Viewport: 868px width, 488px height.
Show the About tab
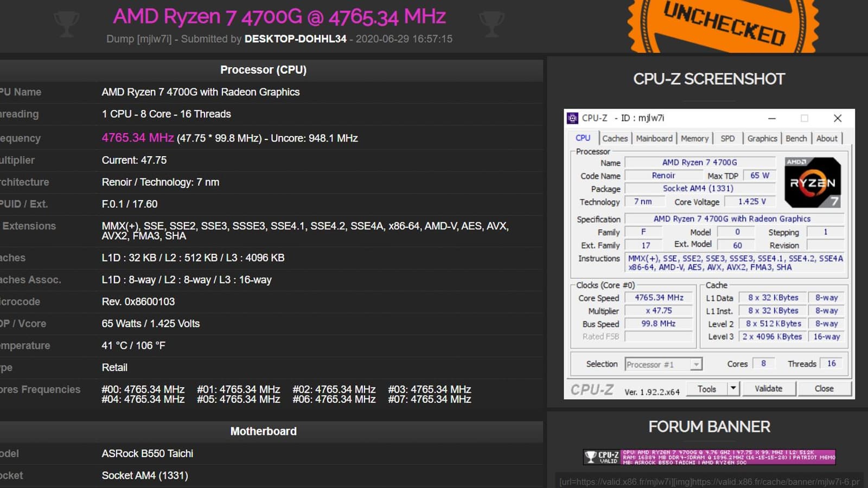(x=827, y=138)
